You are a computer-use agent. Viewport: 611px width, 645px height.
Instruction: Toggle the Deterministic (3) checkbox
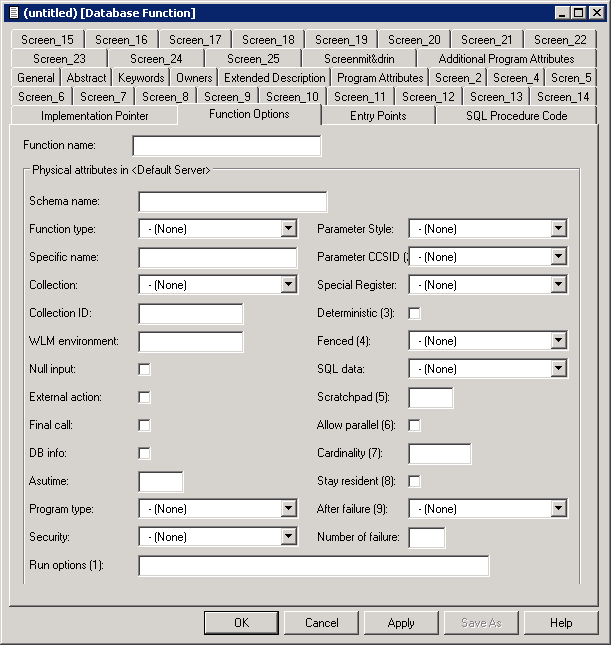[415, 313]
